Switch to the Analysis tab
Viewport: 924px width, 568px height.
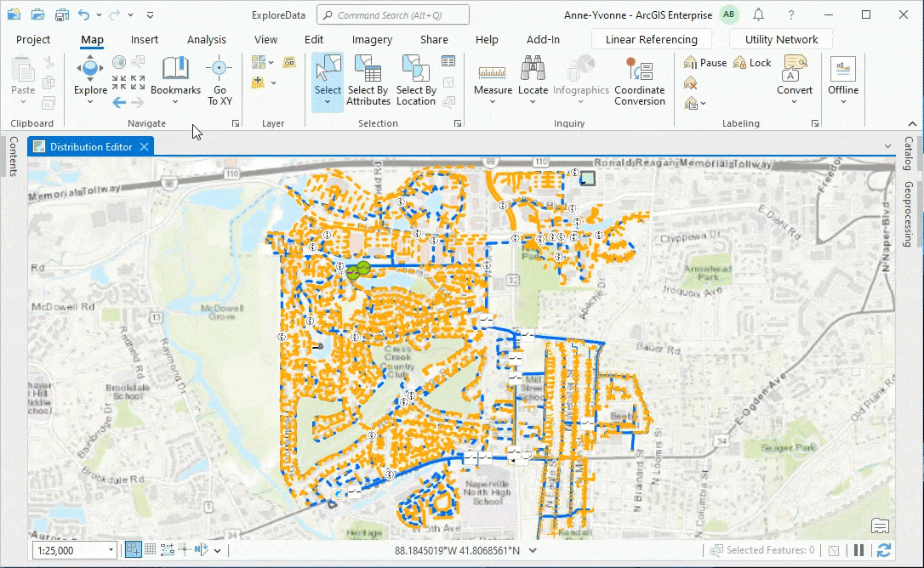tap(206, 39)
